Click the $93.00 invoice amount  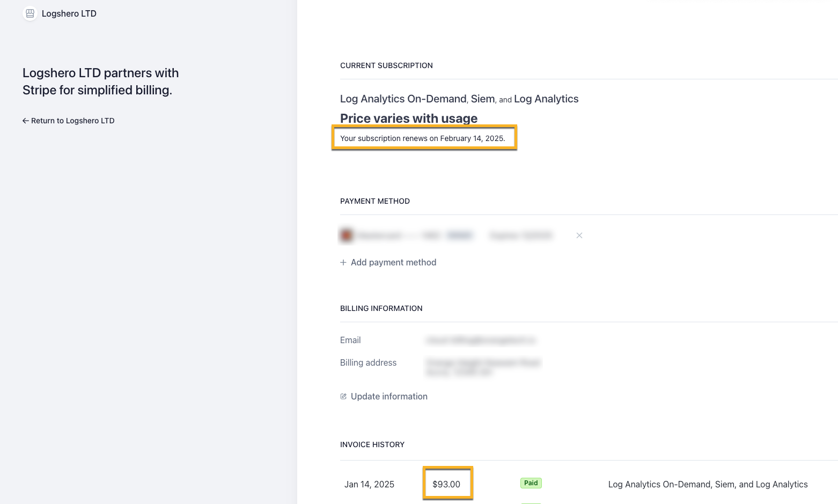446,484
